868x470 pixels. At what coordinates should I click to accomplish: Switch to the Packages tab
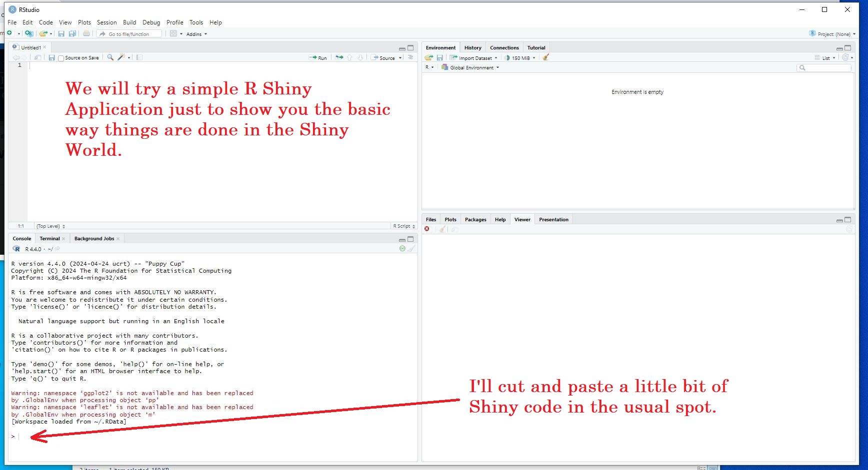click(x=475, y=220)
